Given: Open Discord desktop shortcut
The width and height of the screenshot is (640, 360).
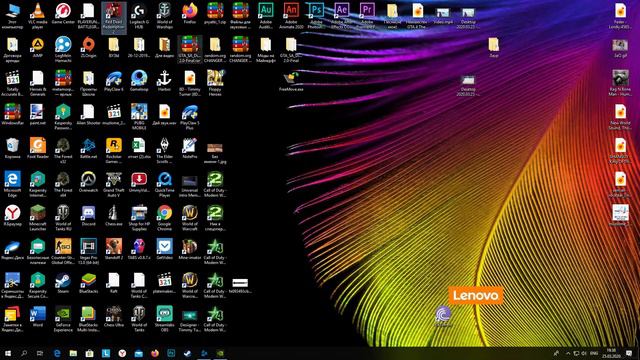Looking at the screenshot, I should point(88,216).
